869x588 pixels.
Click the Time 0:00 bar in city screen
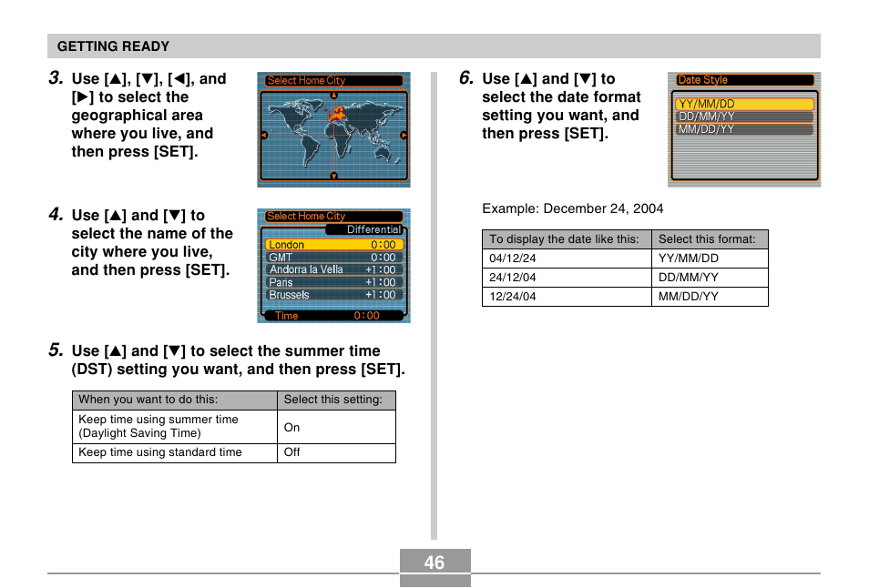[x=333, y=316]
